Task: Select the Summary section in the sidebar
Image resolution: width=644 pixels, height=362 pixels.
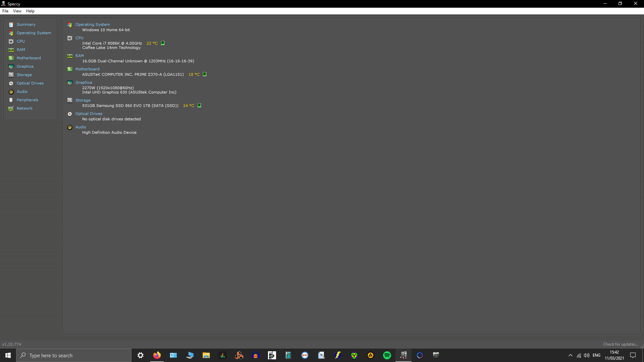Action: pos(26,24)
